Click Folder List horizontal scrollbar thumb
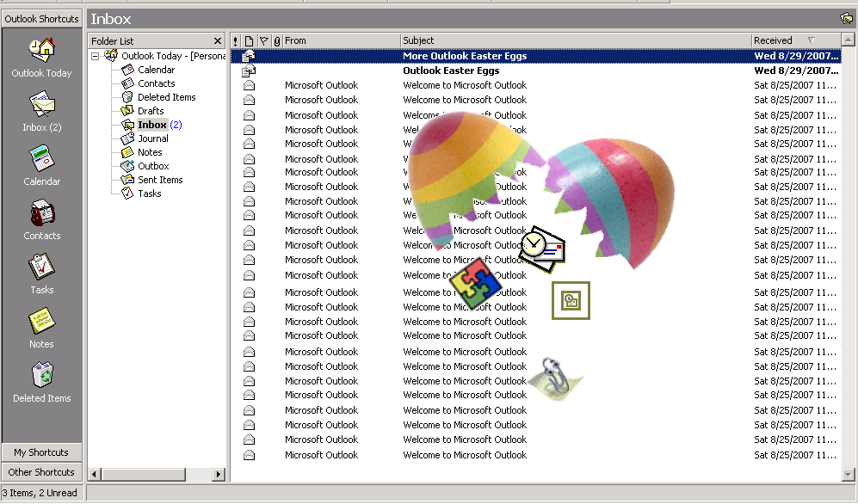The width and height of the screenshot is (858, 504). (144, 475)
